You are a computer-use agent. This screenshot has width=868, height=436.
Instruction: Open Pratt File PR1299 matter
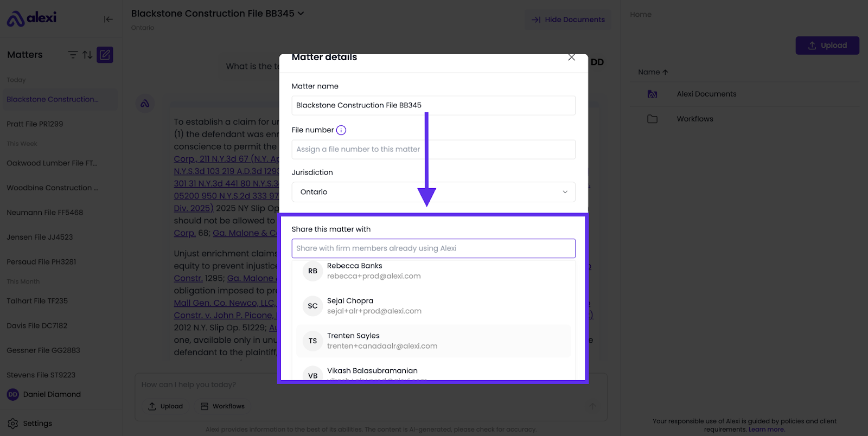35,124
